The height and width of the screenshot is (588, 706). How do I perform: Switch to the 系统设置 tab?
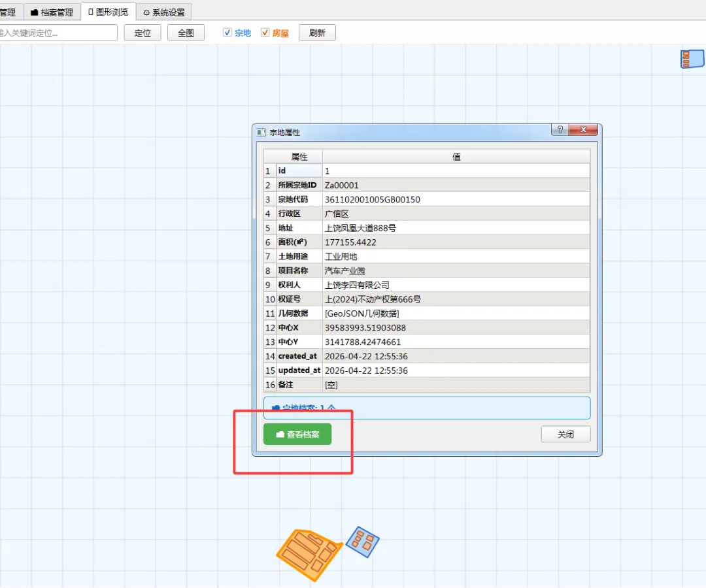[164, 12]
